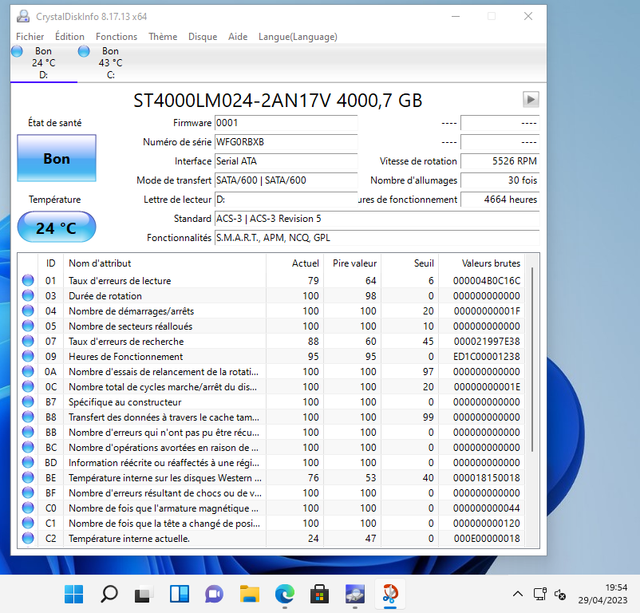The width and height of the screenshot is (640, 613).
Task: Click status icon of attribute C2 row
Action: pos(28,538)
